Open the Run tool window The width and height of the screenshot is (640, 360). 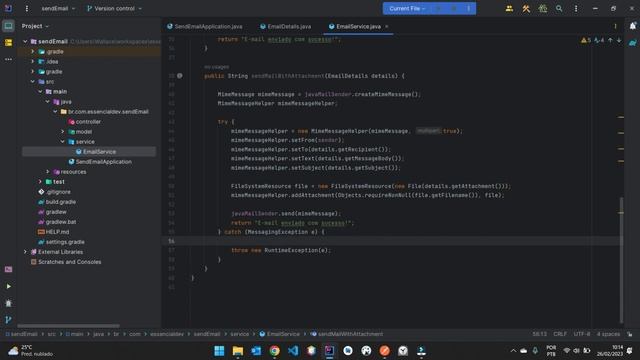[x=8, y=287]
